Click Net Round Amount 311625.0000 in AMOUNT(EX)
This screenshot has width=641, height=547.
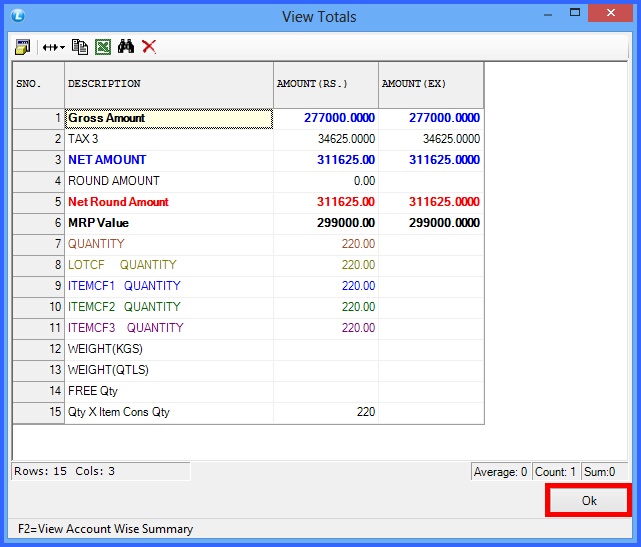tap(431, 202)
